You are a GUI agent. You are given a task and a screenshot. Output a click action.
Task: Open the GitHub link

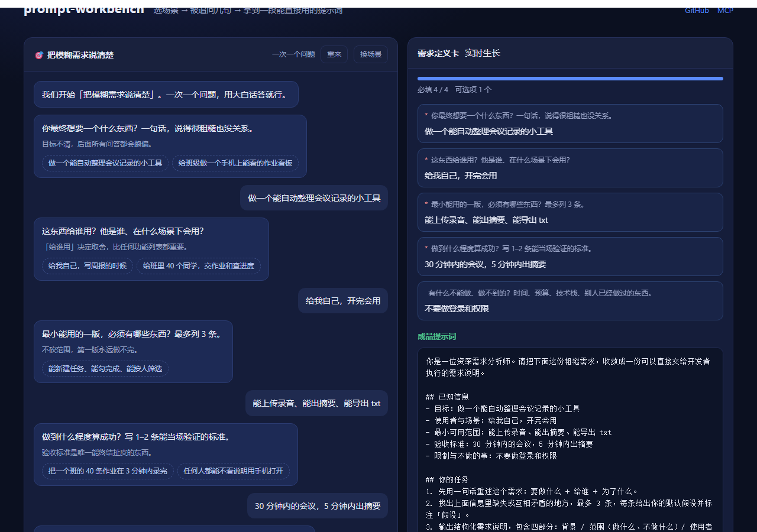(x=697, y=11)
